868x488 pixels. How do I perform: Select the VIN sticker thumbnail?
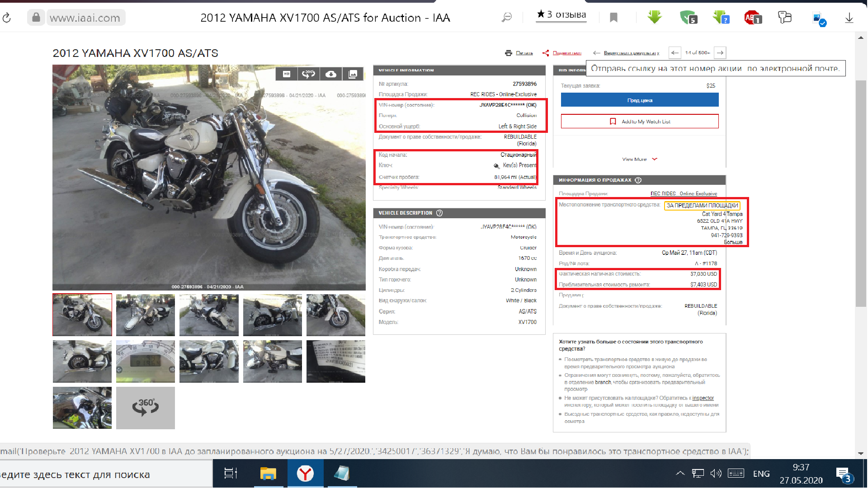336,361
